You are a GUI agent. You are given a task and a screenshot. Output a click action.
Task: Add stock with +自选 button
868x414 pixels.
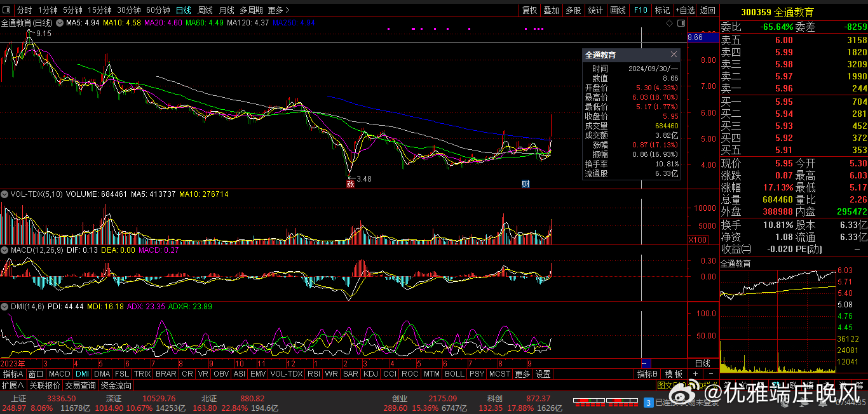click(685, 10)
